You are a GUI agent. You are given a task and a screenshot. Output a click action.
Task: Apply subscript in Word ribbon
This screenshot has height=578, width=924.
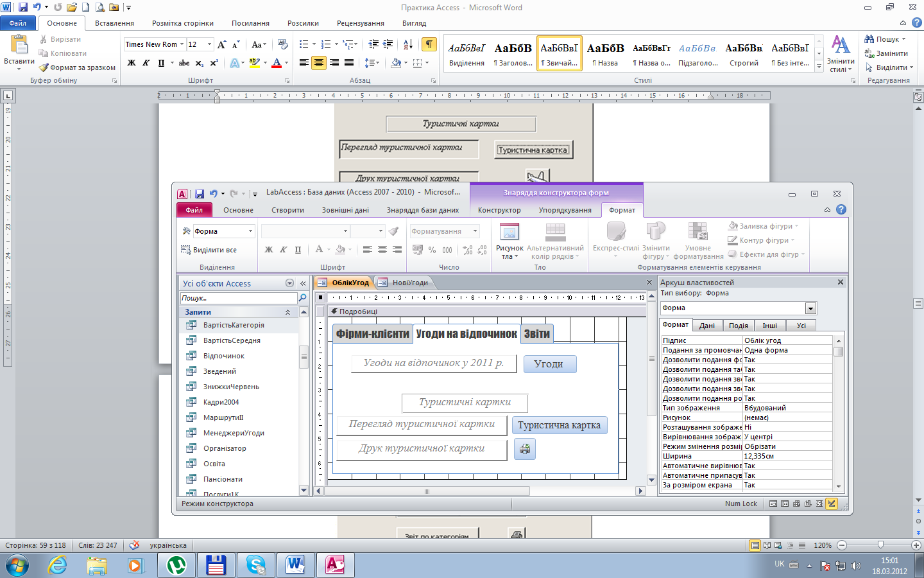pyautogui.click(x=200, y=63)
